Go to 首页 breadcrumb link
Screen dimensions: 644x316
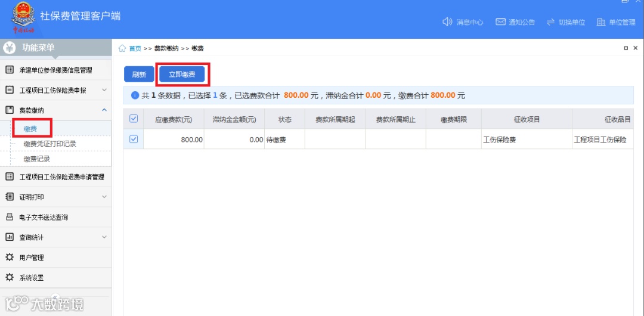point(135,48)
